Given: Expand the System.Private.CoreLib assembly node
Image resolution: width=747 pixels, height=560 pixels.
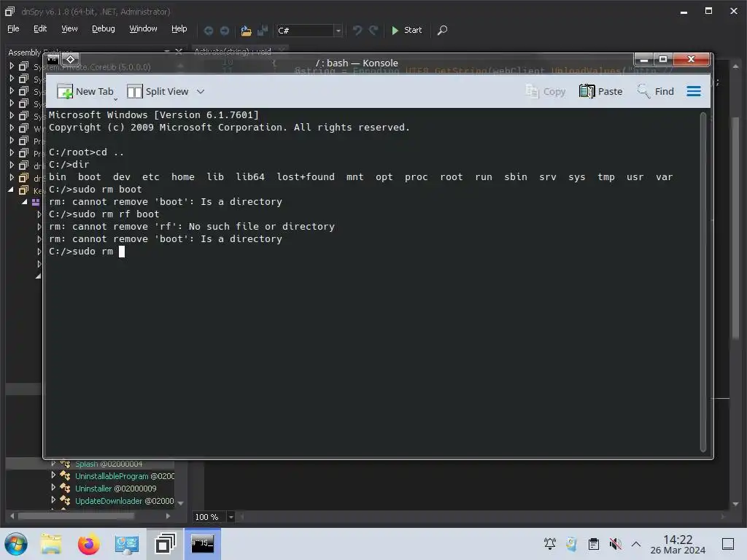Looking at the screenshot, I should (12, 66).
